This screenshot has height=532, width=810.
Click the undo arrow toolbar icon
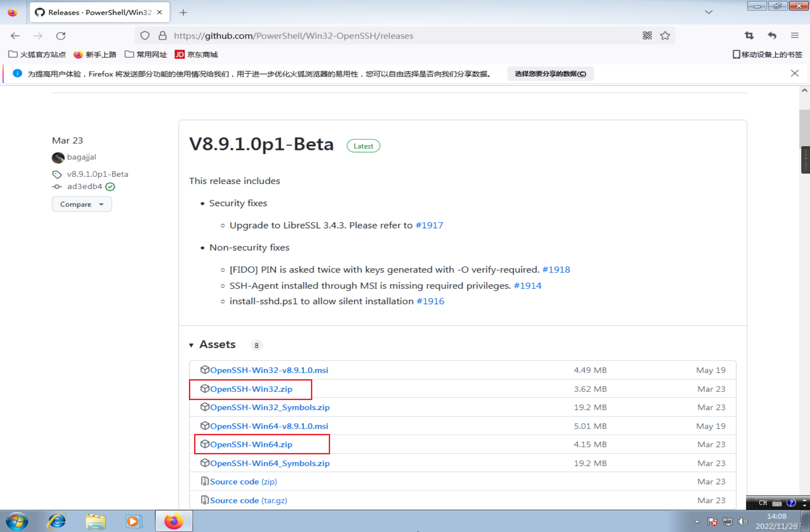pyautogui.click(x=772, y=36)
